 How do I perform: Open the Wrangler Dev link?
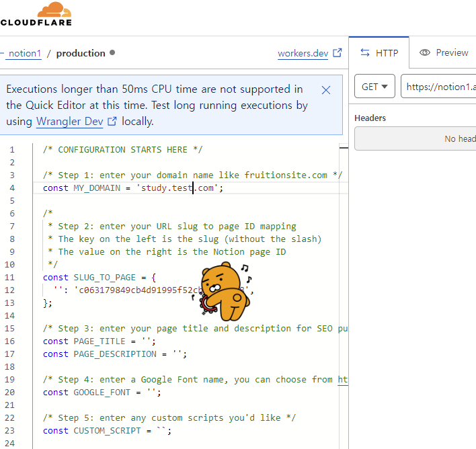[x=69, y=122]
